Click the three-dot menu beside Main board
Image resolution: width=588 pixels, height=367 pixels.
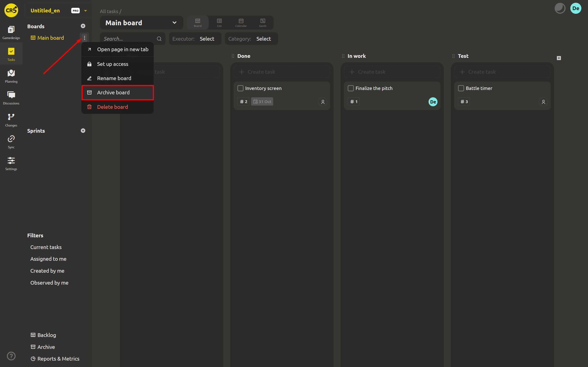85,38
